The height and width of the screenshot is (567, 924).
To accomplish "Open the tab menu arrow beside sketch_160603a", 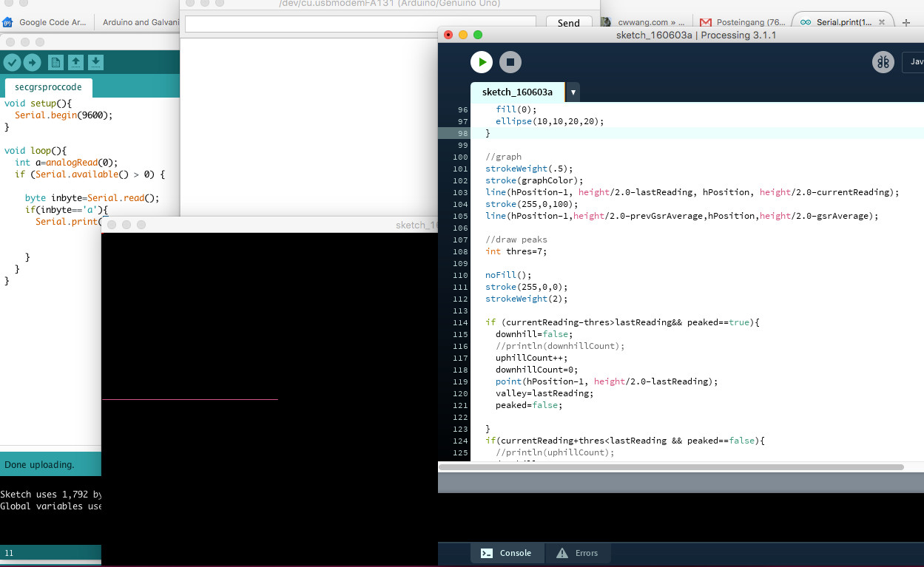I will pos(573,92).
